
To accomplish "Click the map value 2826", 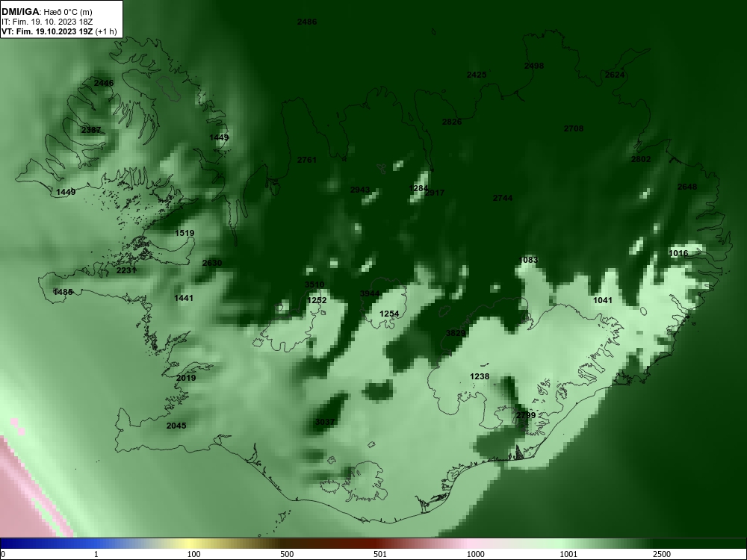I will (x=452, y=122).
